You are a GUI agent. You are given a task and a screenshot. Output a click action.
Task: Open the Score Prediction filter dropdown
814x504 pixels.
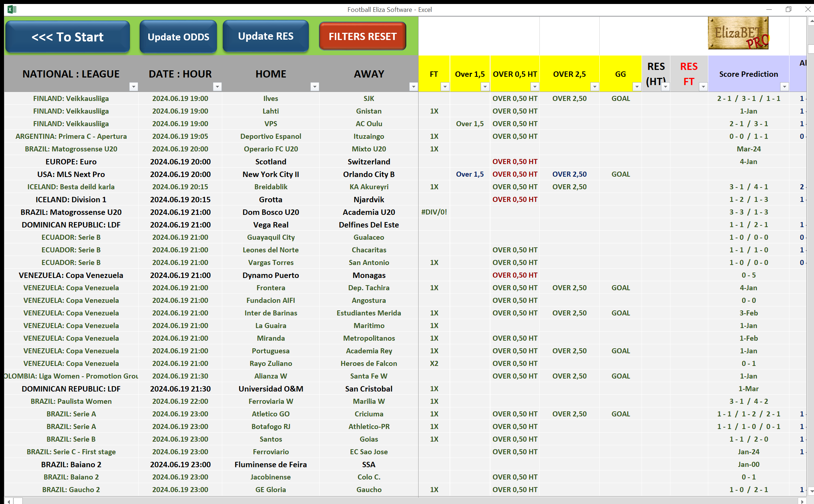tap(785, 87)
